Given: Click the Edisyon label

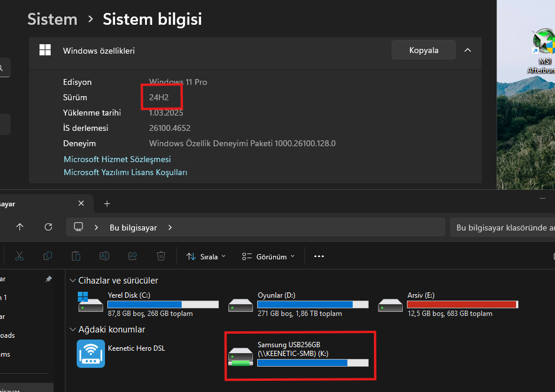Looking at the screenshot, I should (77, 82).
